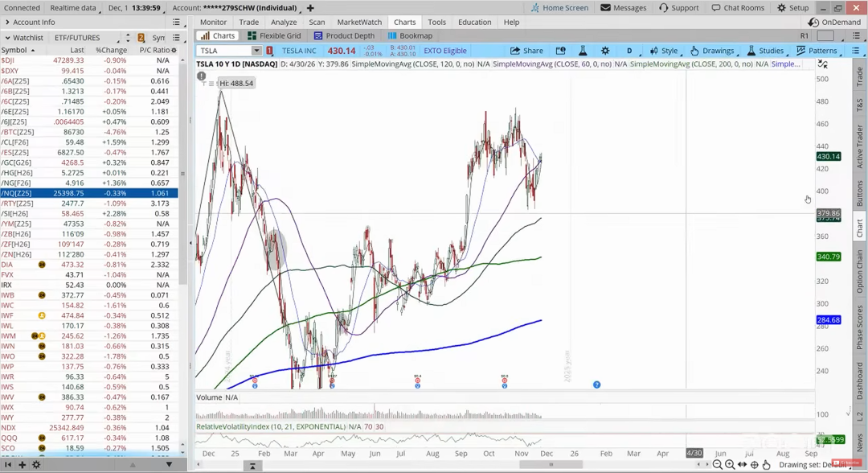868x473 pixels.
Task: Click the chart horizontal scrollbar thumb
Action: pos(551,465)
